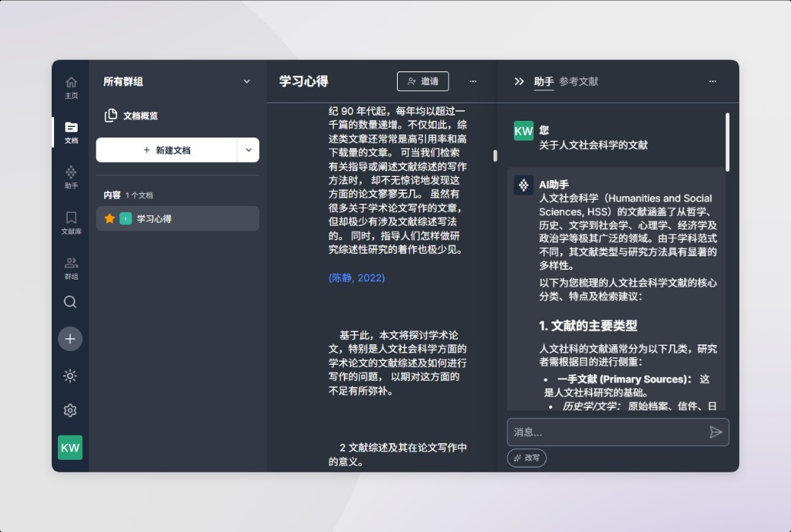The image size is (791, 532).
Task: Click the assistant chat scrollbar thumb
Action: point(727,142)
